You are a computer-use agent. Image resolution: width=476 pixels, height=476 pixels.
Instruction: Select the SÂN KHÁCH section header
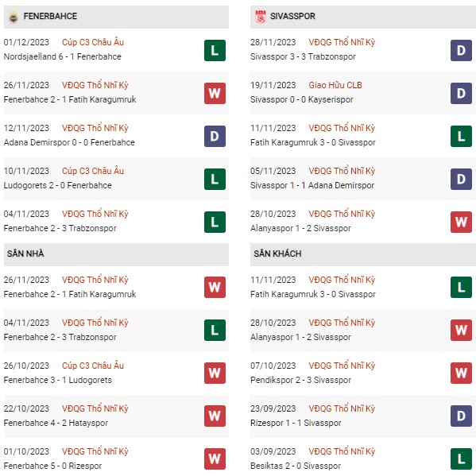coord(363,254)
